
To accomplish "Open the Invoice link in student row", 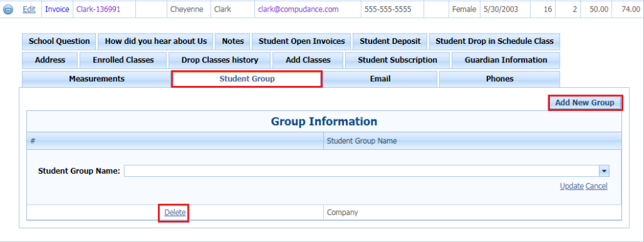I will coord(57,9).
